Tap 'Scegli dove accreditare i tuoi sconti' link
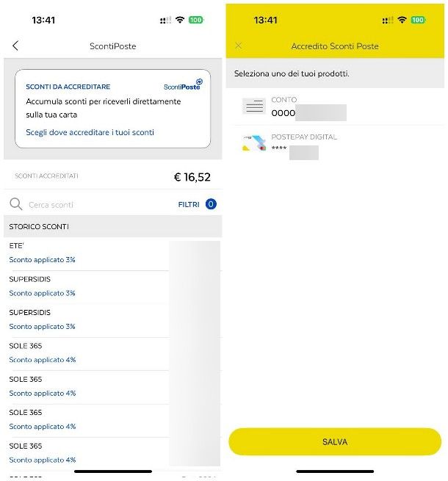This screenshot has height=481, width=448. 90,132
